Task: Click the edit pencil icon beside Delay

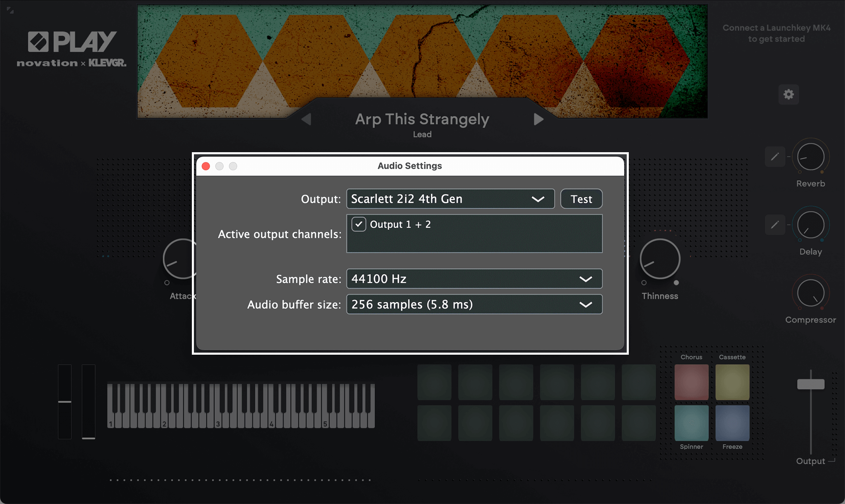Action: (x=775, y=225)
